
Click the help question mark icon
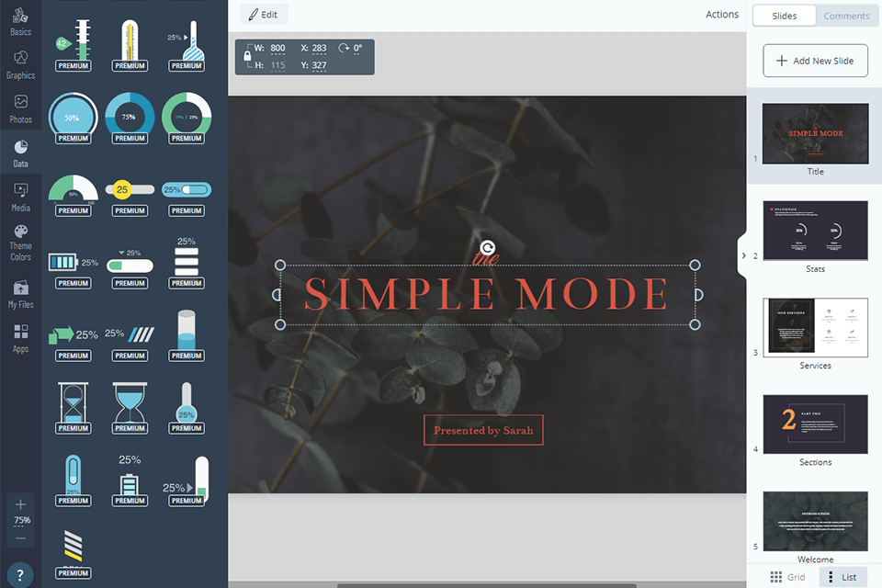click(20, 574)
